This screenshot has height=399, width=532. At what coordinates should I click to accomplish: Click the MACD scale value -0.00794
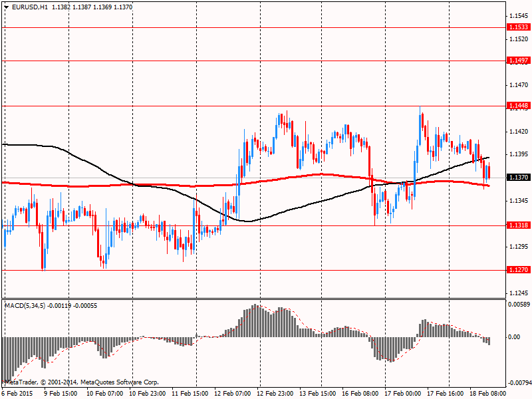[x=519, y=383]
